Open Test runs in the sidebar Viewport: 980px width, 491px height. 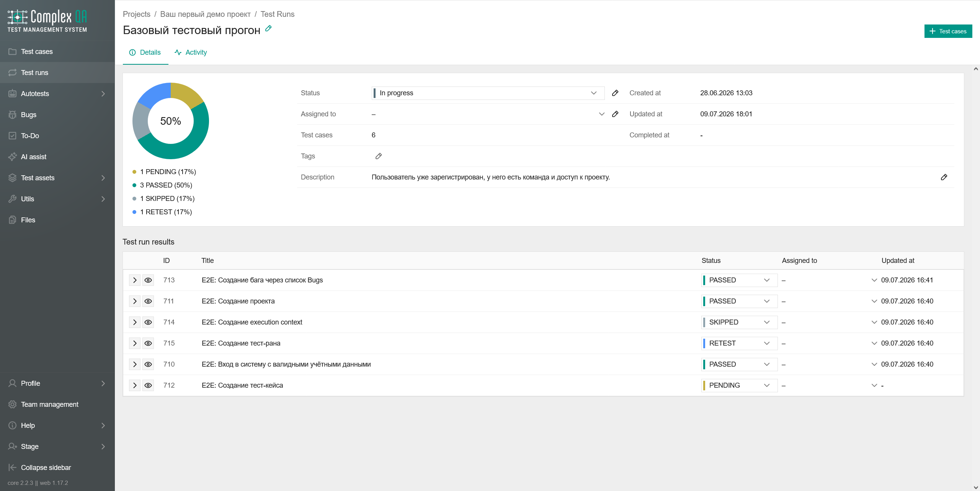point(57,73)
